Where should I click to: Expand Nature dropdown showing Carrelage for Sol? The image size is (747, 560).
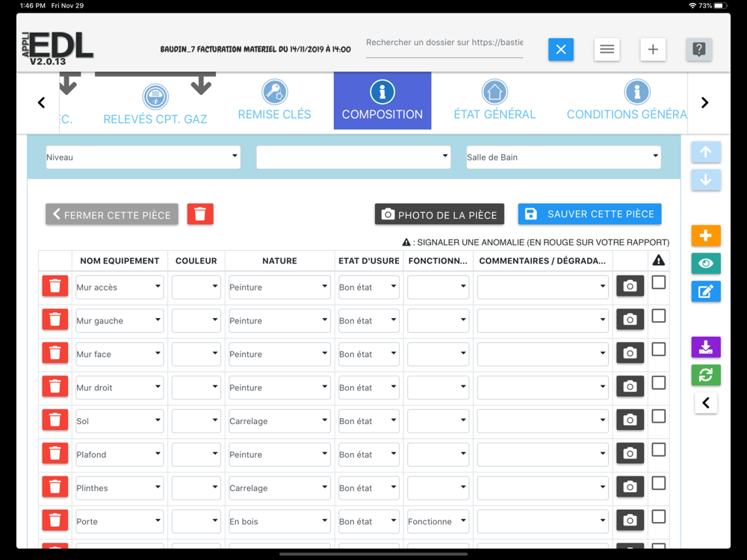coord(279,420)
